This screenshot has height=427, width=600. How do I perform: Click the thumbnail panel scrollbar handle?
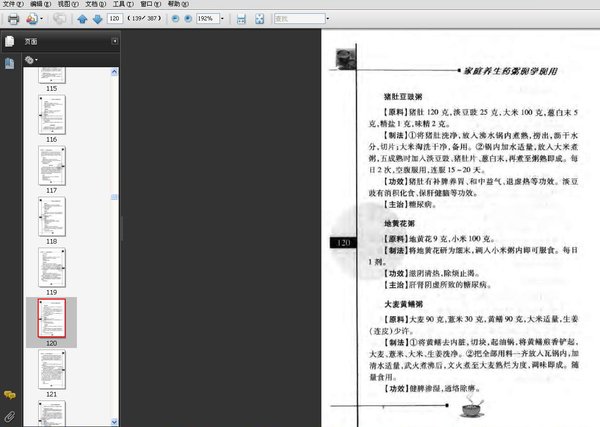coord(114,197)
